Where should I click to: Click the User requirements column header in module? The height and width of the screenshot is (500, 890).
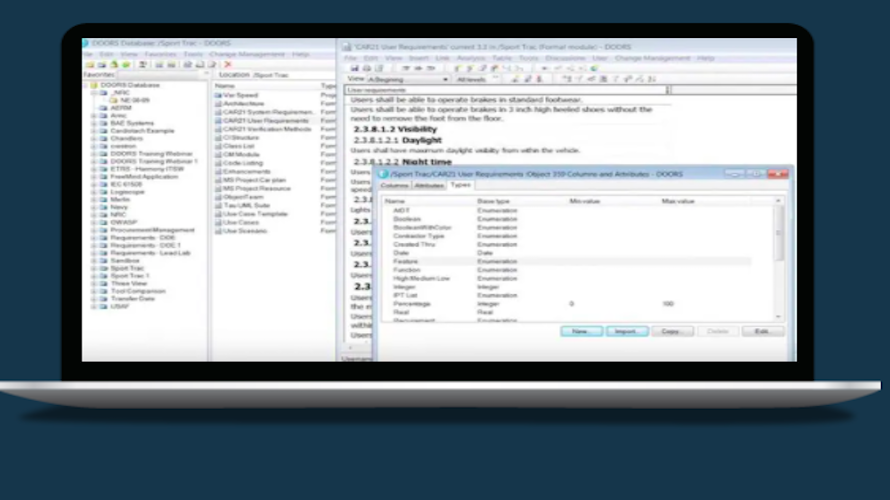507,90
